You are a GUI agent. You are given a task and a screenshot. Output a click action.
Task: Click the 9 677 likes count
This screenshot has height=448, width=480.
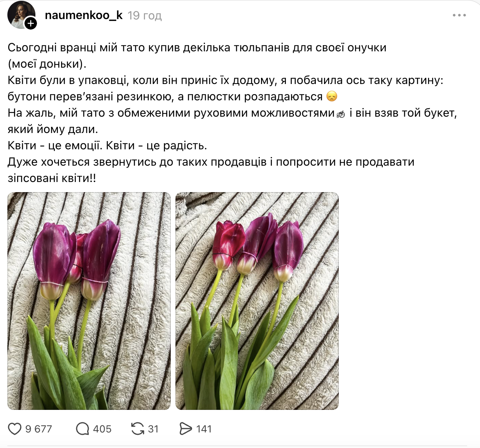39,429
